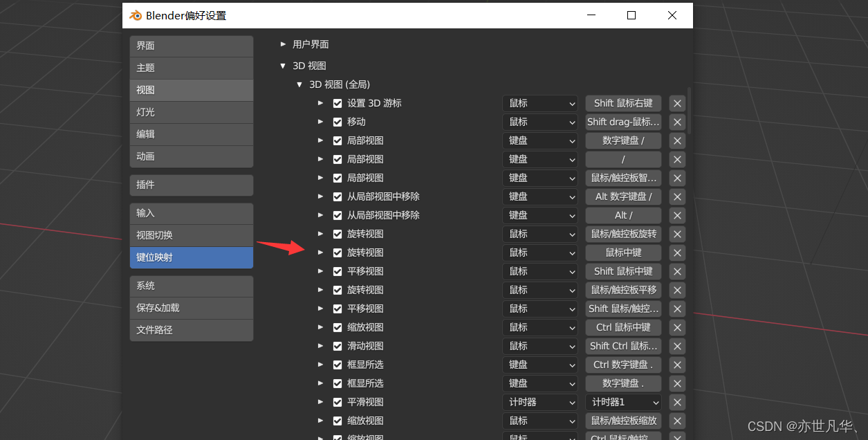The width and height of the screenshot is (868, 440).
Task: Expand the 设置 3D 游标 item details
Action: click(x=320, y=103)
